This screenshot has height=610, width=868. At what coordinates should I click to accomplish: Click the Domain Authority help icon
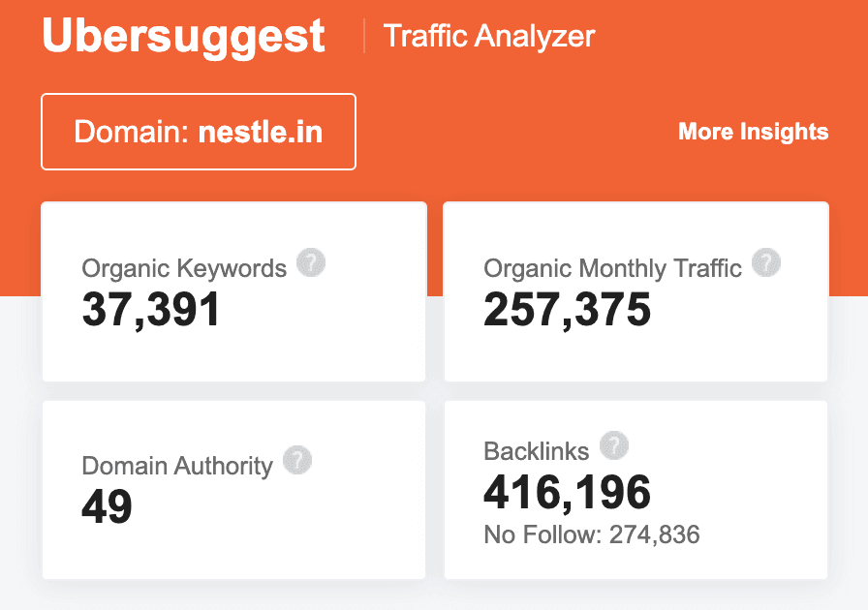[297, 460]
